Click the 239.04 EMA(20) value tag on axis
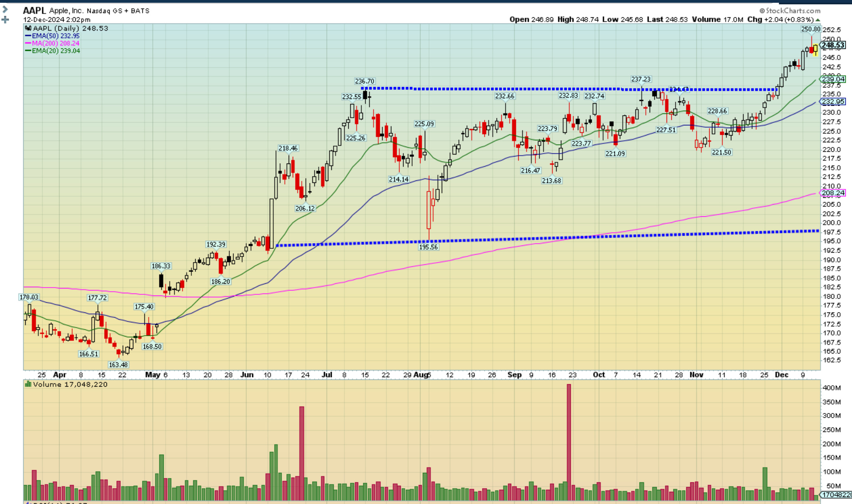This screenshot has height=504, width=852. tap(833, 79)
